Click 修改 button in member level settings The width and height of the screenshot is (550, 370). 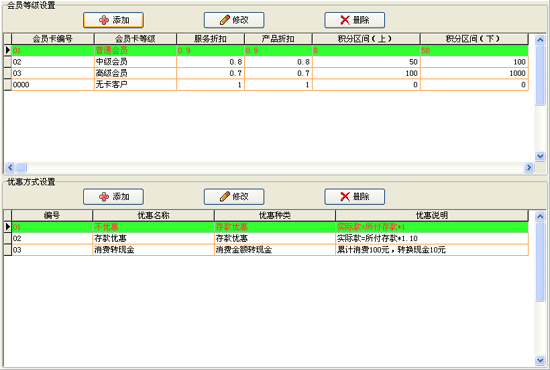pyautogui.click(x=234, y=20)
